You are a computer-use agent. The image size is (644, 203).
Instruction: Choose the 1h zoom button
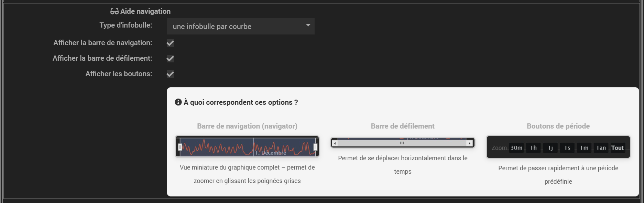[533, 148]
